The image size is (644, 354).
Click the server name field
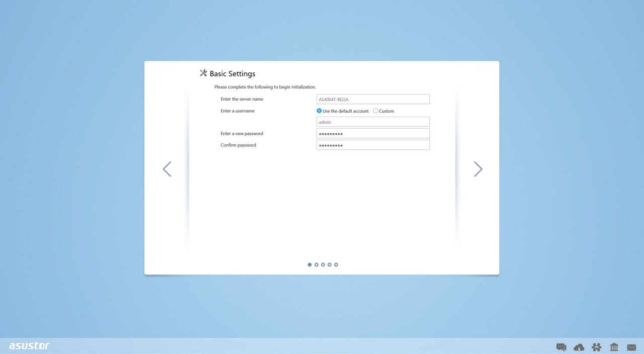pos(373,99)
